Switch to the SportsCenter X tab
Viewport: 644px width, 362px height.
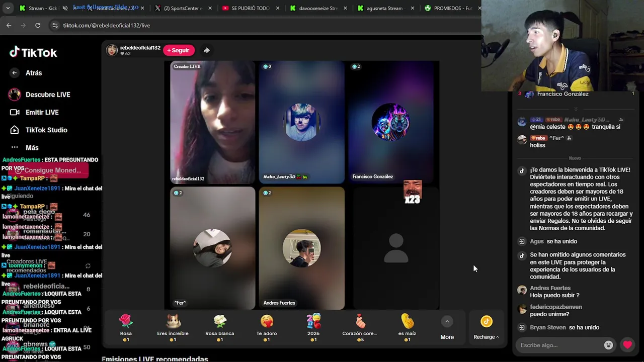183,8
